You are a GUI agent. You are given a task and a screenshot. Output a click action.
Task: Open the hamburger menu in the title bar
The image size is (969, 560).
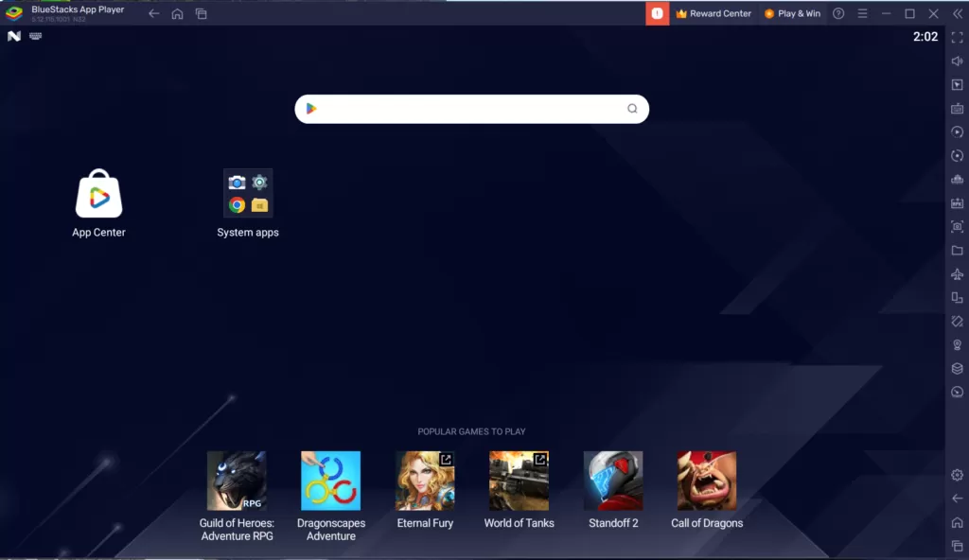coord(862,13)
